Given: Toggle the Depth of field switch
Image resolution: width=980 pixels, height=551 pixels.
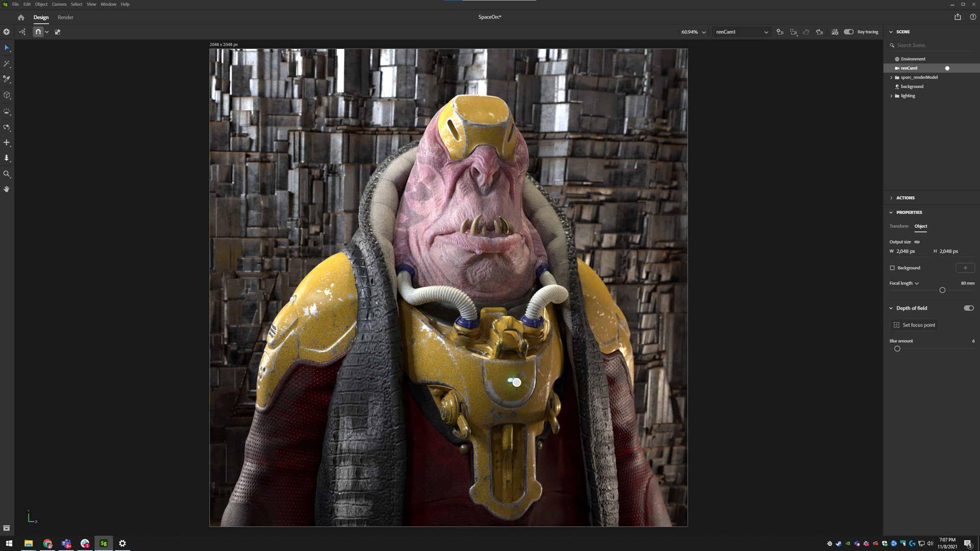Looking at the screenshot, I should 969,308.
